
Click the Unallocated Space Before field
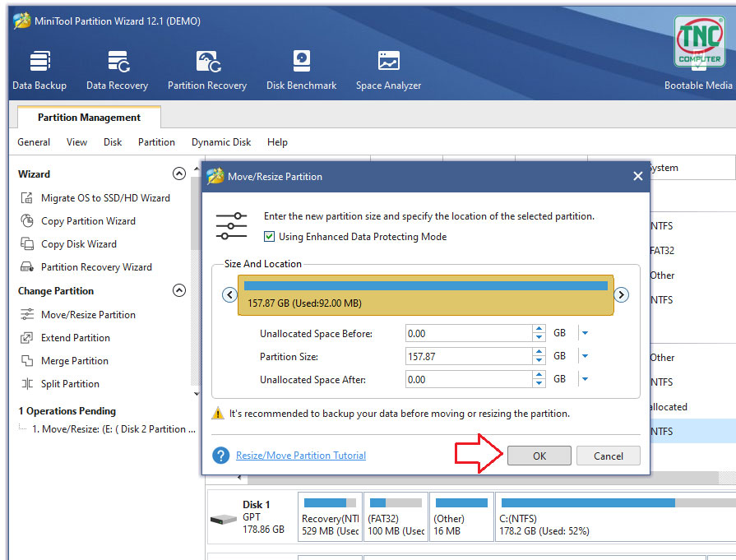[x=469, y=333]
